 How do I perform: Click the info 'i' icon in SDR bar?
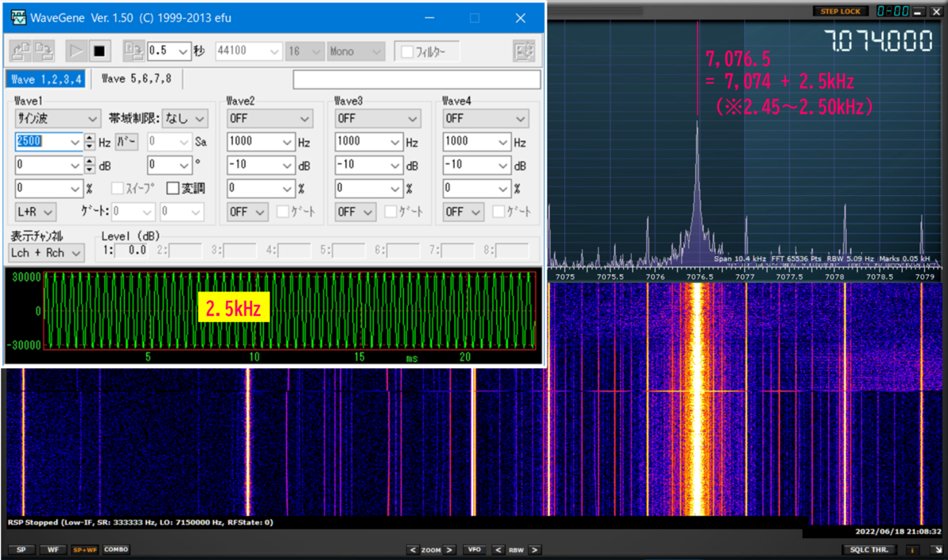pos(912,550)
